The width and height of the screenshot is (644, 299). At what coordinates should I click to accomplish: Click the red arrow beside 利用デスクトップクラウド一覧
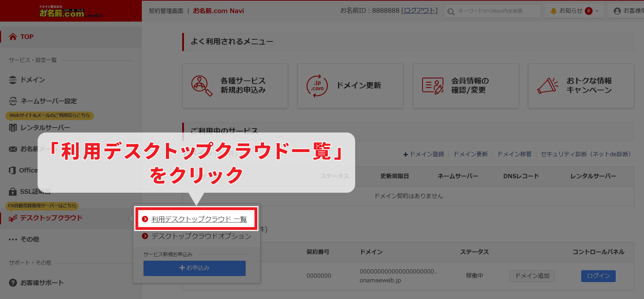tap(145, 219)
